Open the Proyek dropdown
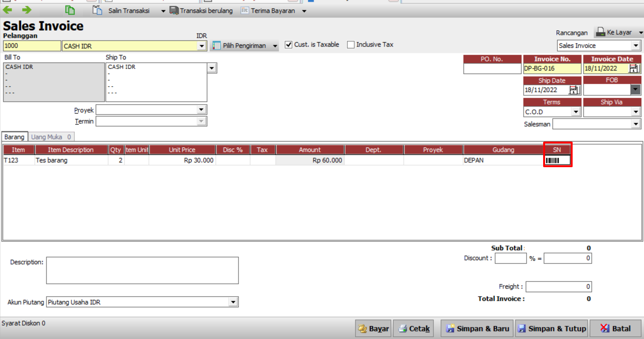 pyautogui.click(x=201, y=110)
